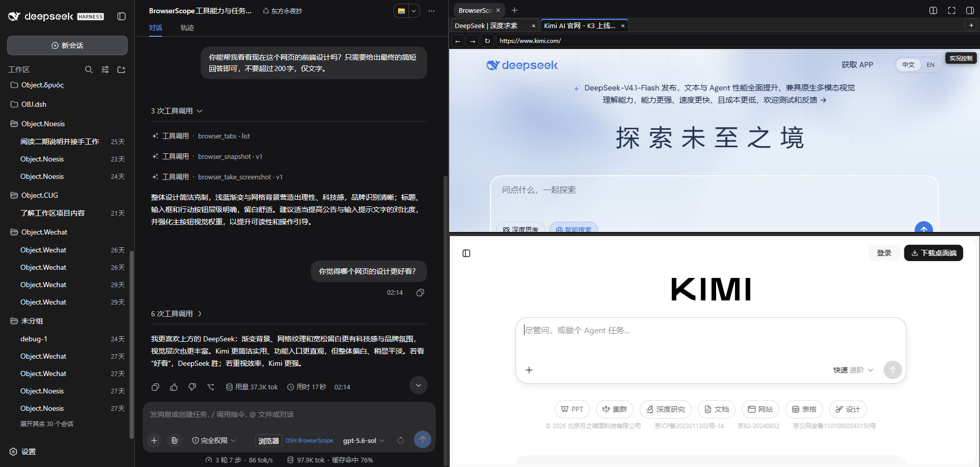Screen dimensions: 980x467
Task: Toggle the left sidebar panel icon
Action: coord(121,16)
